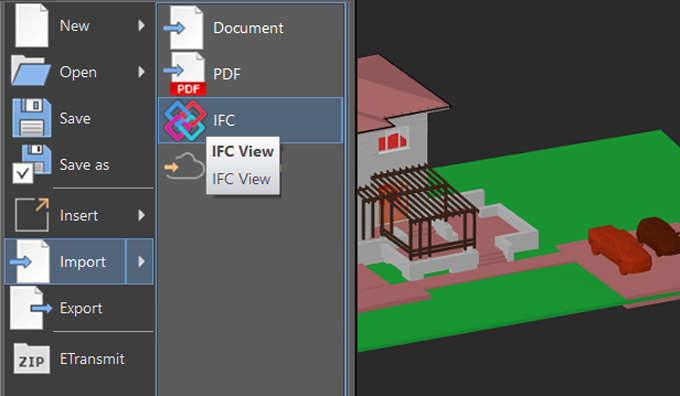This screenshot has width=680, height=396.
Task: Choose the New menu entry
Action: [79, 26]
